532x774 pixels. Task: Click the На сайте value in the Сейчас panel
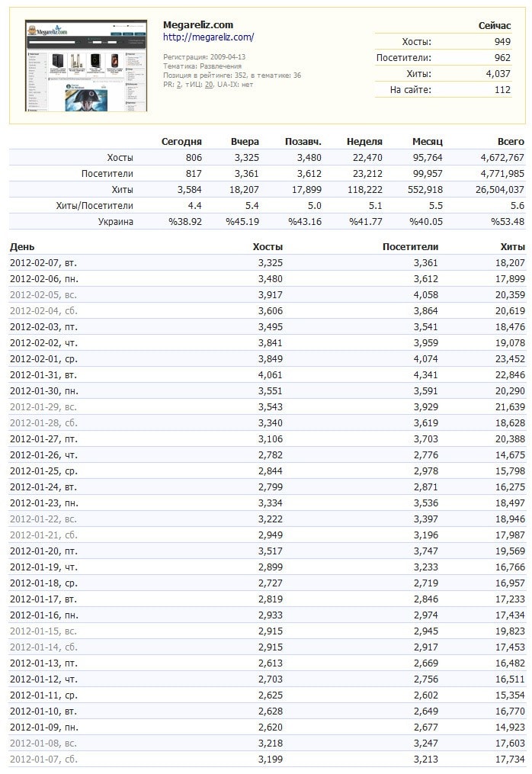tap(502, 89)
